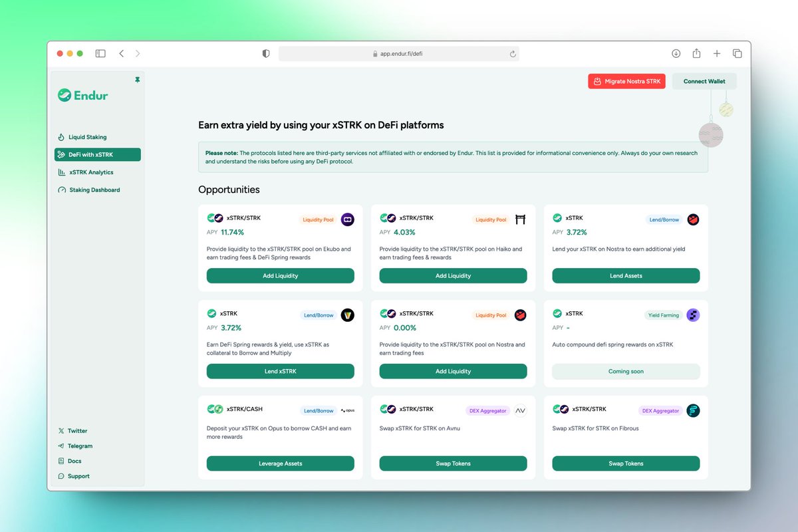
Task: Click the Nostra logo on Lend/Borrow card
Action: pos(693,219)
